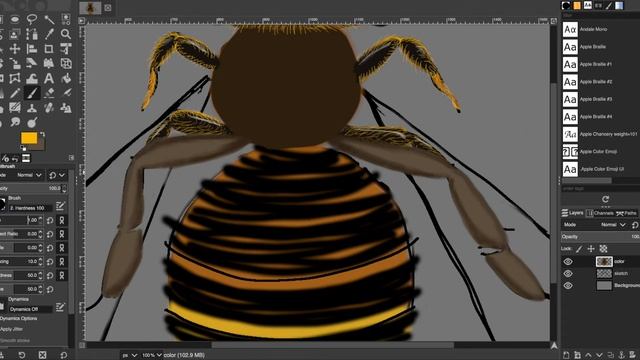Image resolution: width=640 pixels, height=360 pixels.
Task: Select the Airbrush tool
Action: (66, 93)
